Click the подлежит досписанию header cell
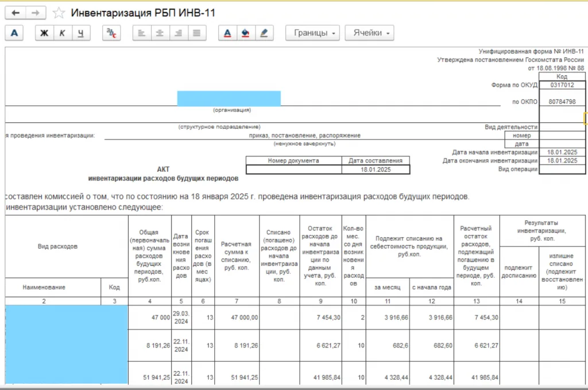The width and height of the screenshot is (588, 390). pyautogui.click(x=519, y=272)
